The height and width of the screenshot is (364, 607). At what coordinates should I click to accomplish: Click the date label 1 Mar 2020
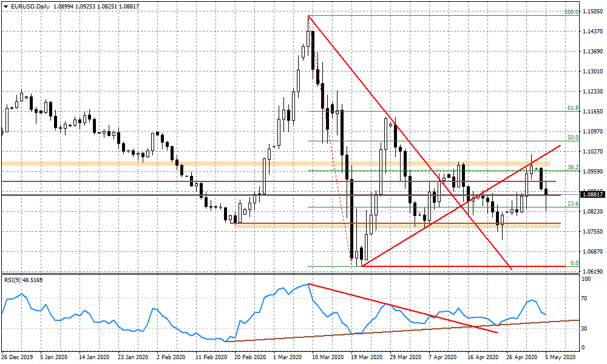point(287,357)
